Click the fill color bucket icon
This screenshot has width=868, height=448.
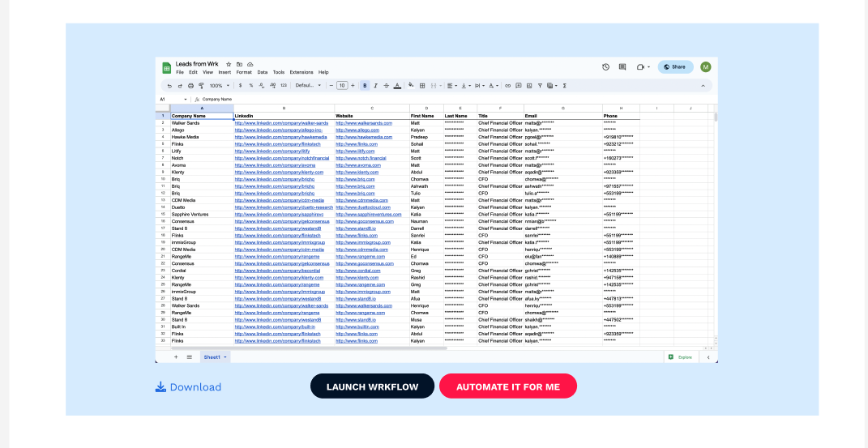pyautogui.click(x=411, y=85)
